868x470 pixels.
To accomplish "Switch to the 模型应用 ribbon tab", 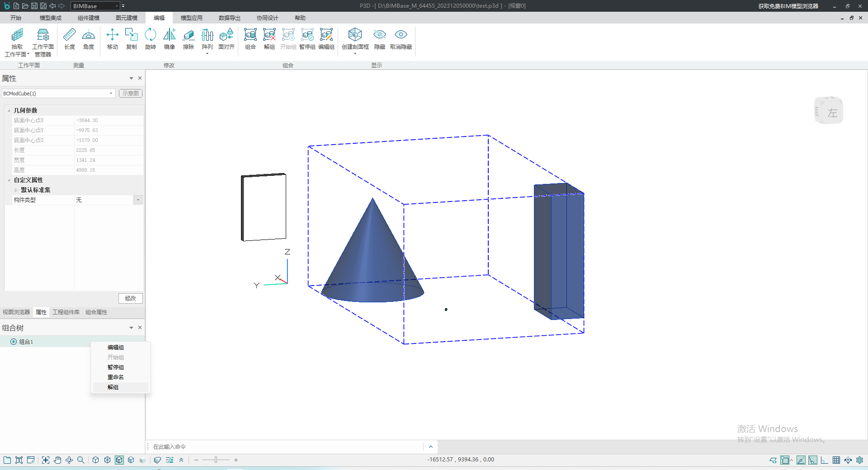I will 191,18.
